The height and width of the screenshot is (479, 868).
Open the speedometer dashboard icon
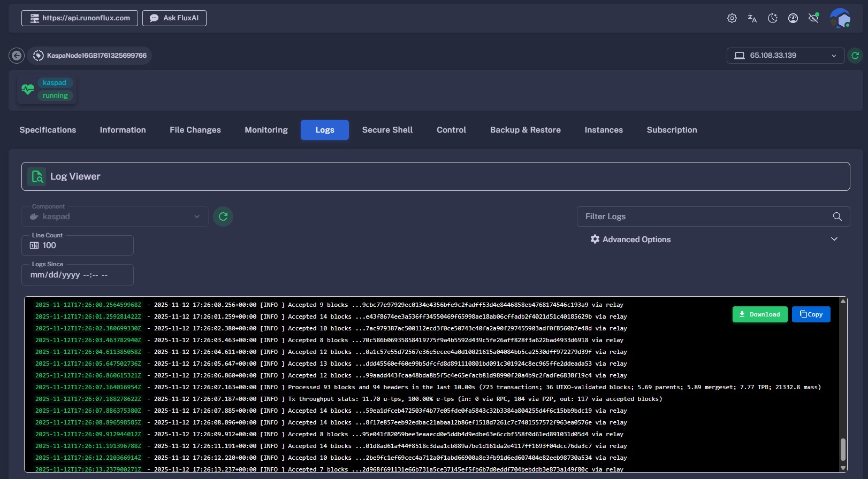point(793,18)
